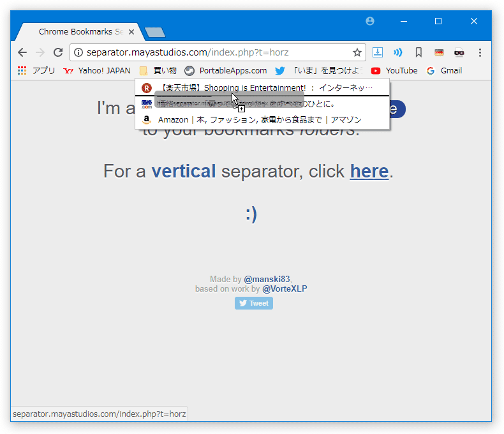Viewport: 504px width, 434px height.
Task: Bookmark this page with the star icon
Action: point(357,52)
